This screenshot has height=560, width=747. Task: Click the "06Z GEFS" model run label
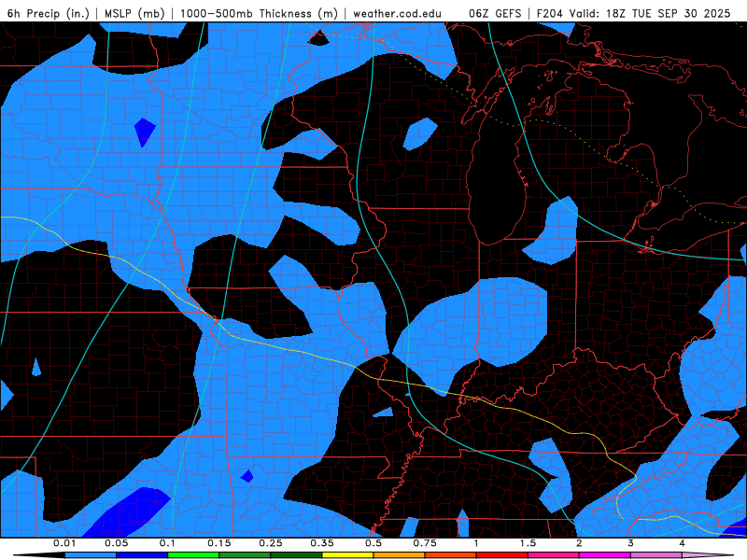[495, 13]
